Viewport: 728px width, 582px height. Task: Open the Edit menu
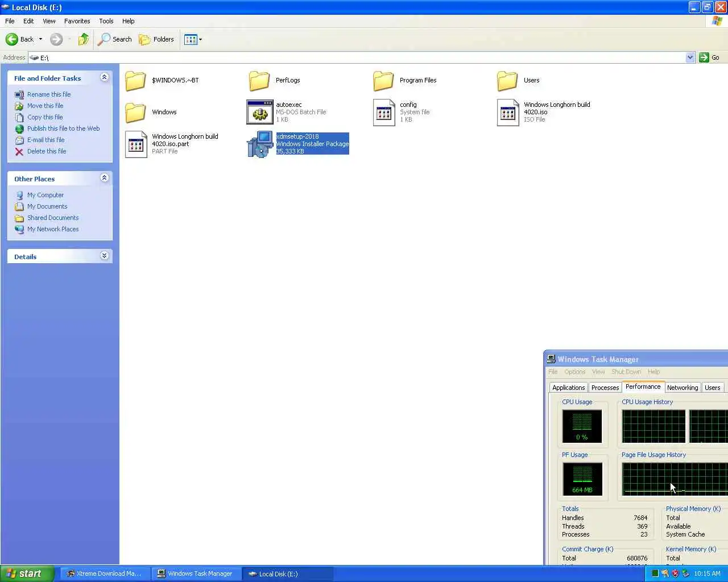click(x=28, y=21)
